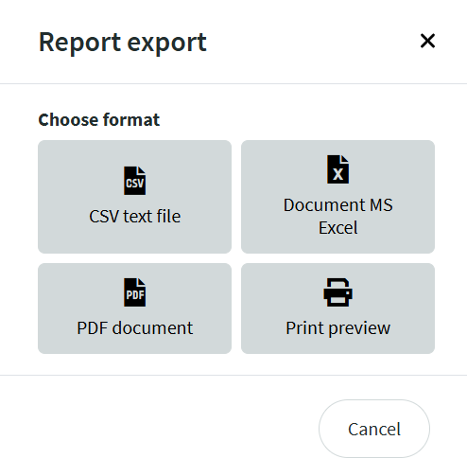Export the report as CSV tile

click(134, 197)
